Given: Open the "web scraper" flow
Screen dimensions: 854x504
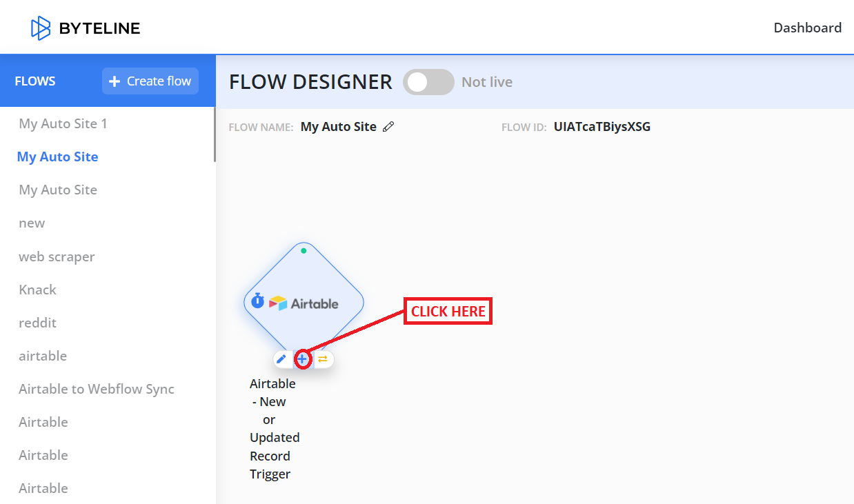Looking at the screenshot, I should tap(57, 256).
